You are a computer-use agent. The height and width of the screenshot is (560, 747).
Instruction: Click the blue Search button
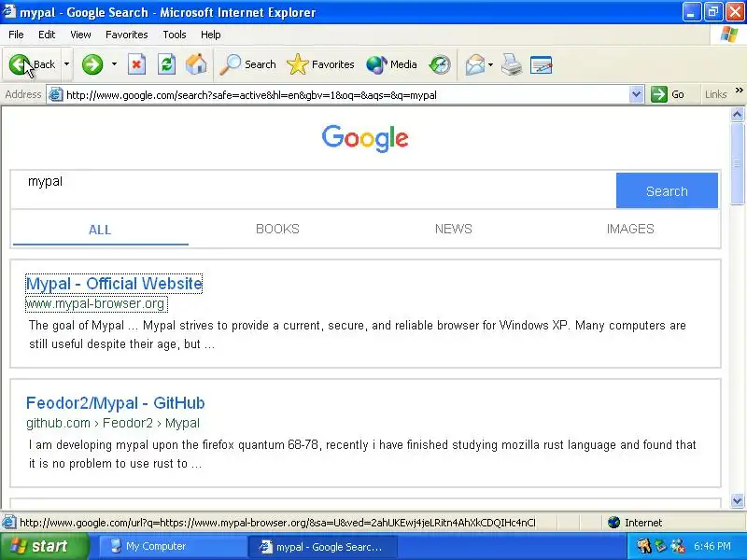click(x=667, y=190)
